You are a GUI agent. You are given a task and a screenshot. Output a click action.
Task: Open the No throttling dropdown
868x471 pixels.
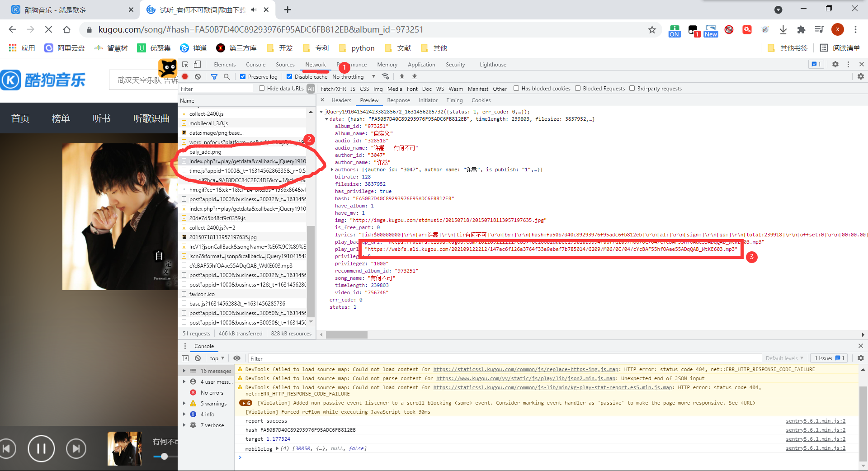pyautogui.click(x=354, y=77)
